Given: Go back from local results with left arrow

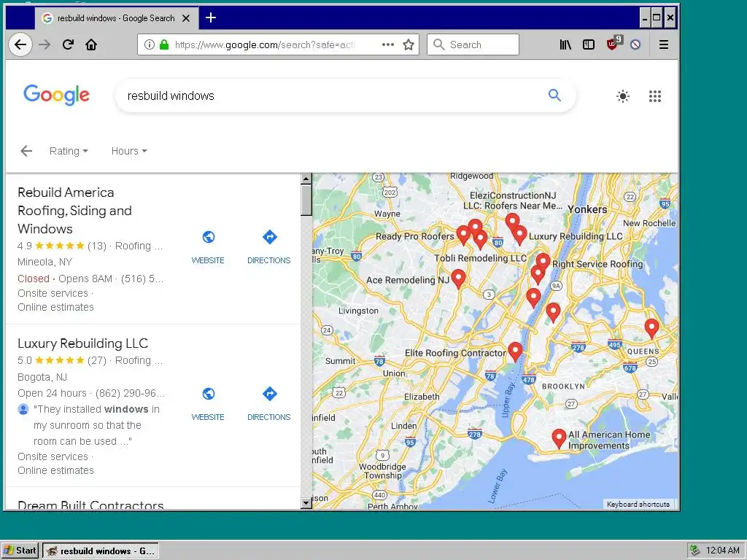Looking at the screenshot, I should pos(26,151).
